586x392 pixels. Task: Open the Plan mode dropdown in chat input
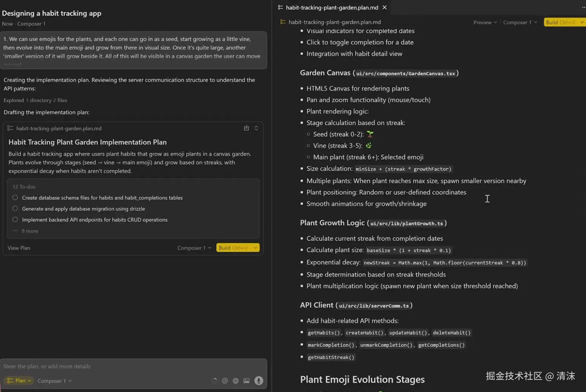click(19, 381)
